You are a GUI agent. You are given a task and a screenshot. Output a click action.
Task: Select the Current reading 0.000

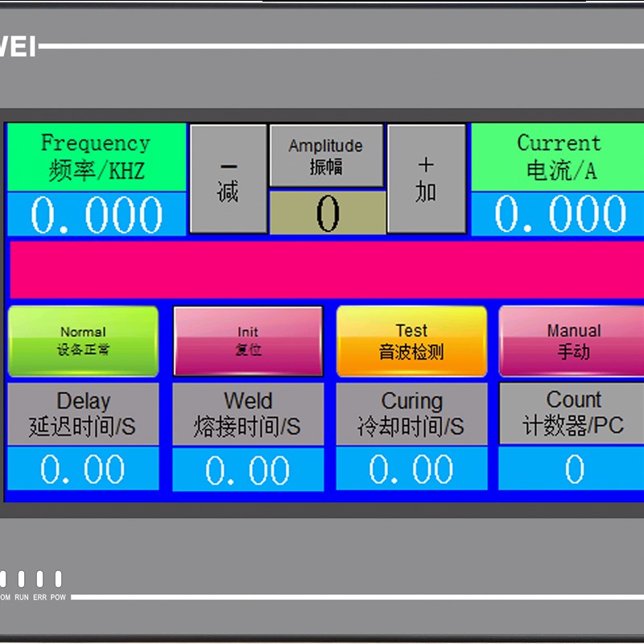click(x=558, y=214)
